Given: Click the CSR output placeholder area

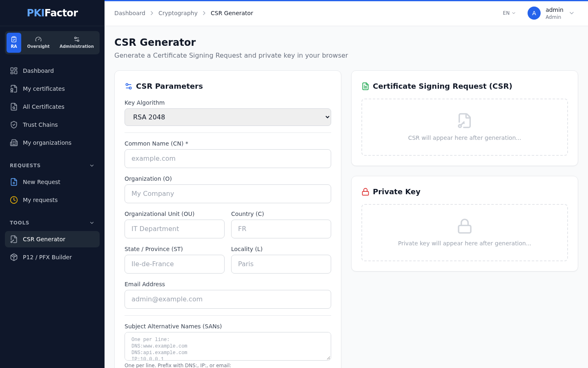Looking at the screenshot, I should point(465,127).
